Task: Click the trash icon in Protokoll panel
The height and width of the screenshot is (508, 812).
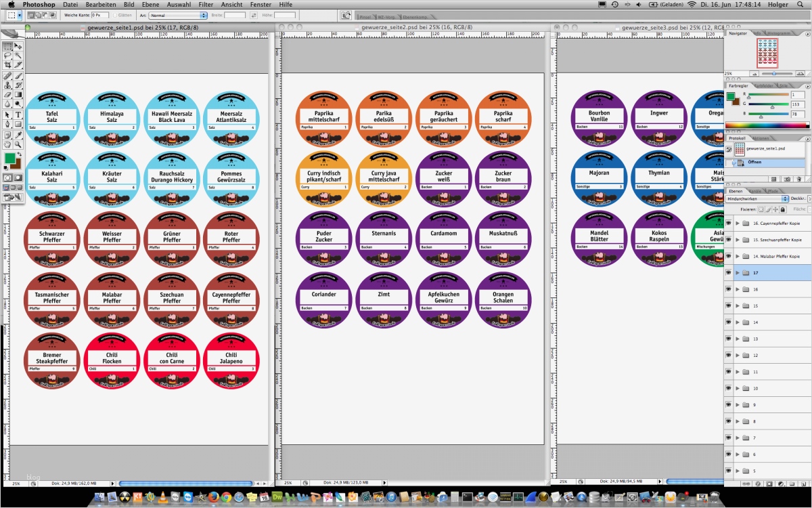Action: pyautogui.click(x=798, y=178)
